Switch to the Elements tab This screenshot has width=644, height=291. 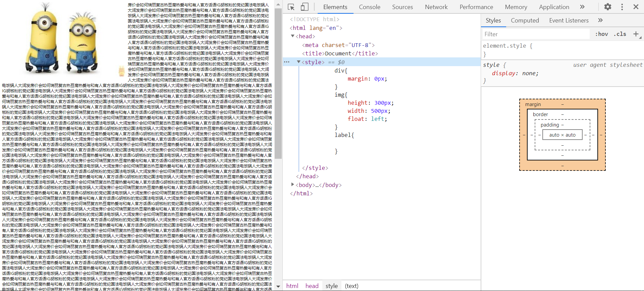coord(335,7)
